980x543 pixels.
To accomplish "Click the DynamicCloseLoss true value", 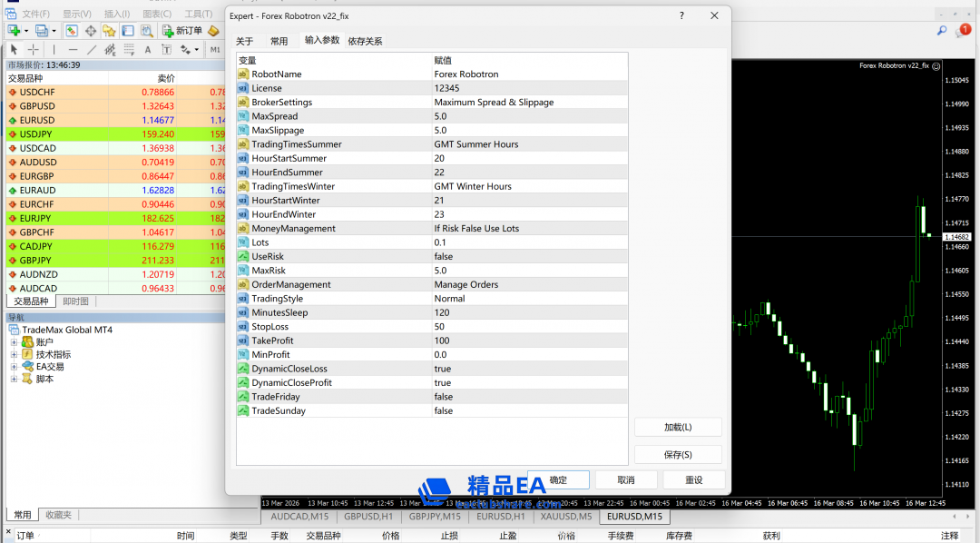I will point(443,369).
